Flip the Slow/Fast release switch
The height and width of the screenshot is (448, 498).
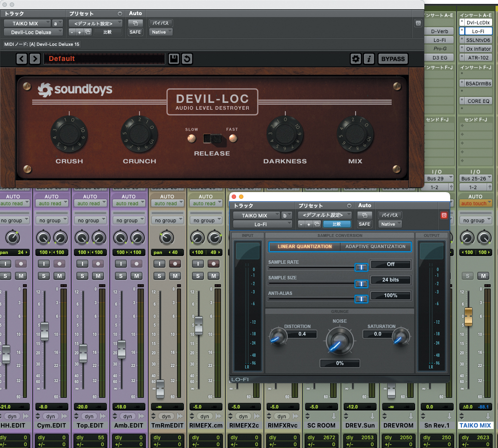213,139
